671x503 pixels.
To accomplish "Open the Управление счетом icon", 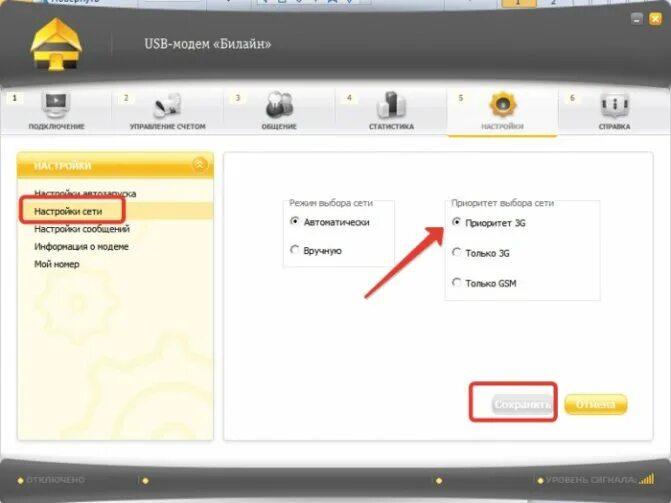I will tap(167, 105).
